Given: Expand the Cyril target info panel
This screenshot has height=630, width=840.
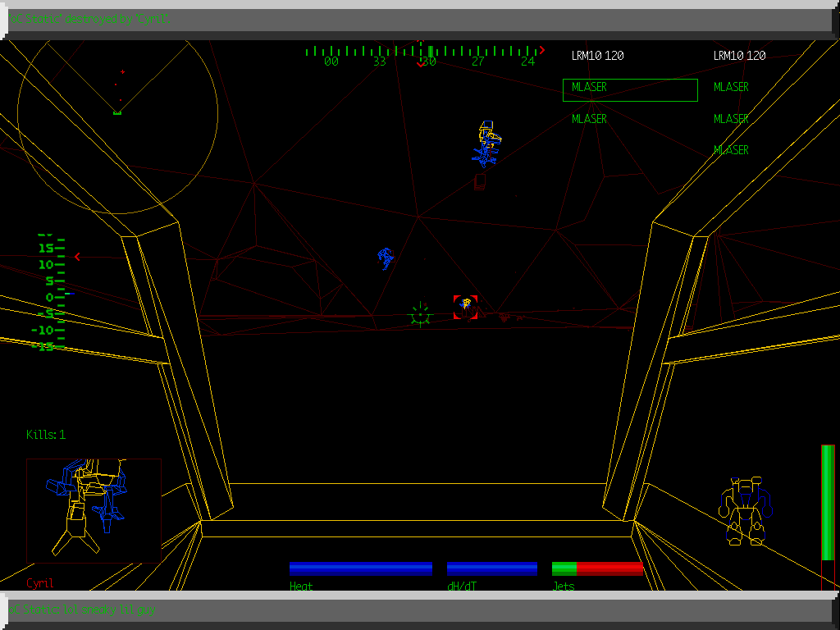Looking at the screenshot, I should 93,509.
